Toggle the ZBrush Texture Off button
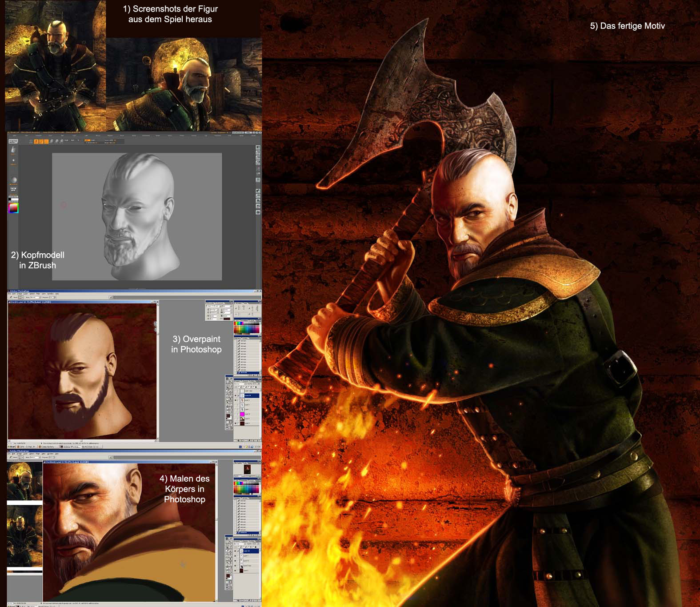The width and height of the screenshot is (700, 607). tap(13, 189)
